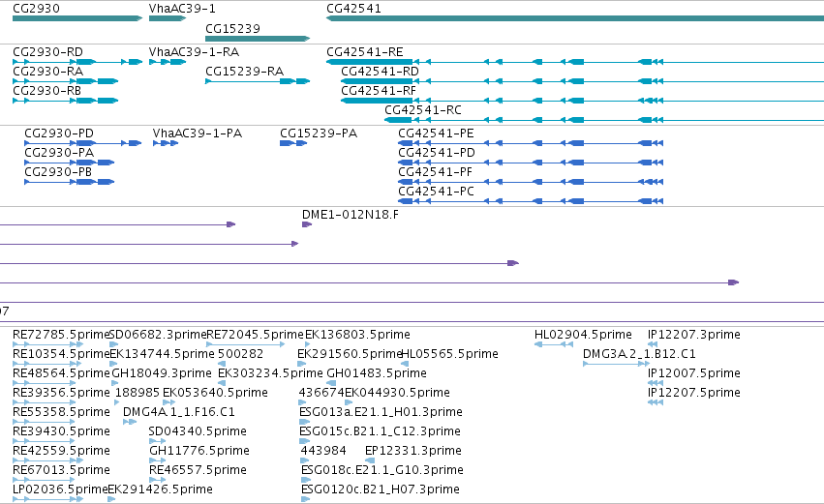Click the 500282 feature
824x504 pixels.
coord(222,364)
